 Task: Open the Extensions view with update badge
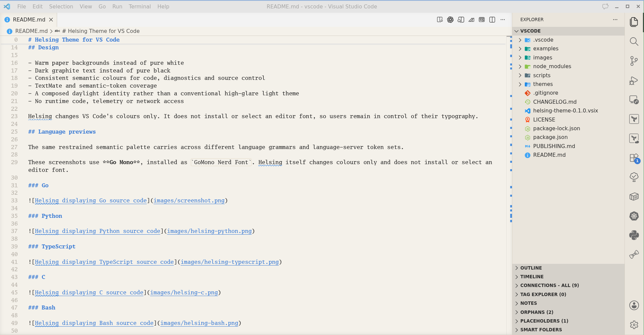634,158
